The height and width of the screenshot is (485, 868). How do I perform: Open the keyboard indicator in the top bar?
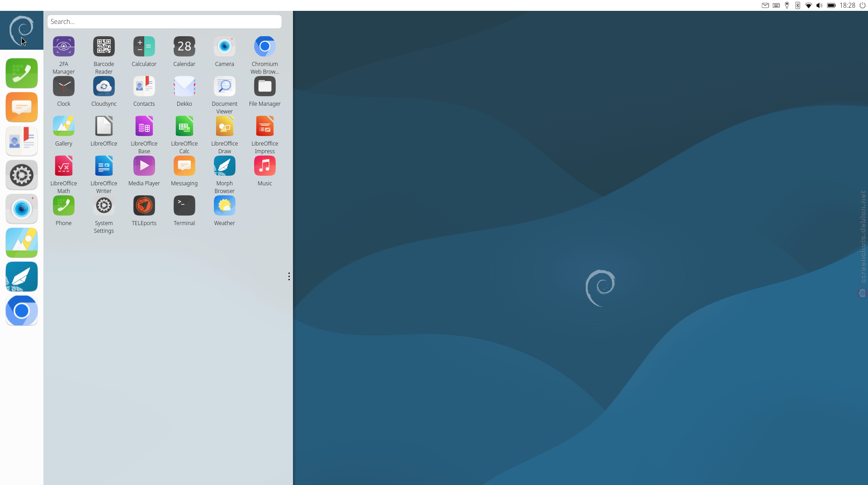(x=776, y=5)
